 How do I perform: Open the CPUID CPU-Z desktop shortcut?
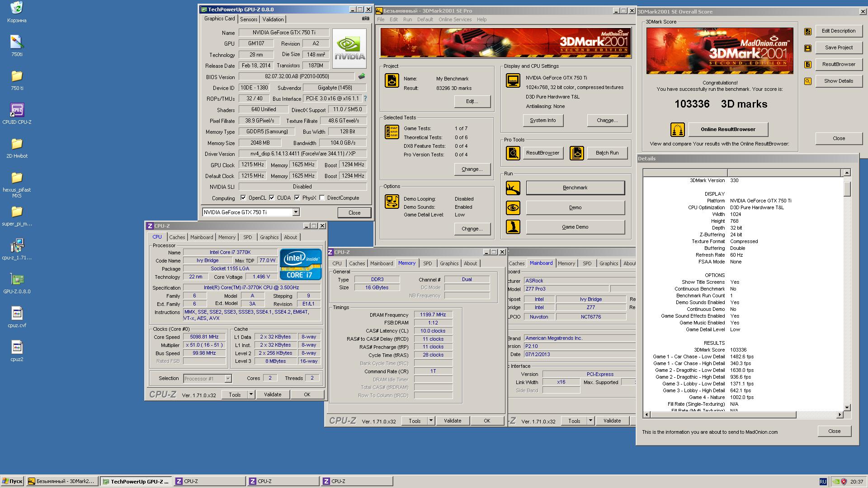[17, 110]
